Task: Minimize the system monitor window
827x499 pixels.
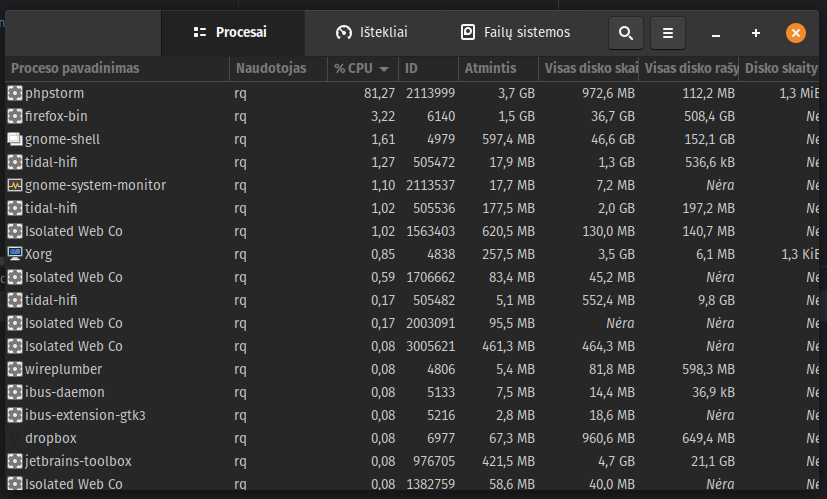Action: coord(716,34)
